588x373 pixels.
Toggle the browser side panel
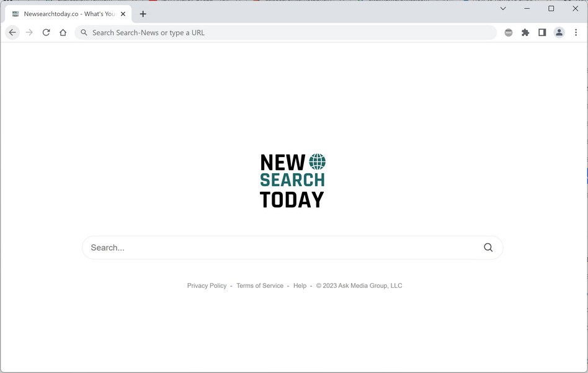[542, 33]
